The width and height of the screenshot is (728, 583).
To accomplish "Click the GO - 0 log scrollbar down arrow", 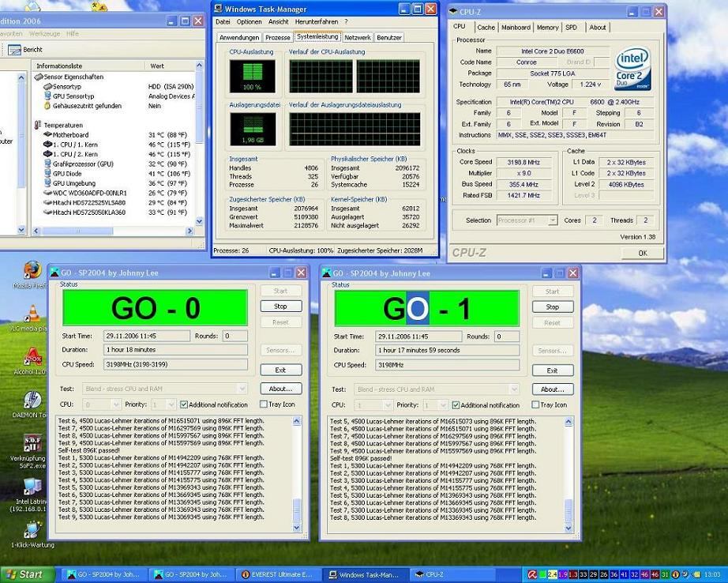I will (297, 528).
